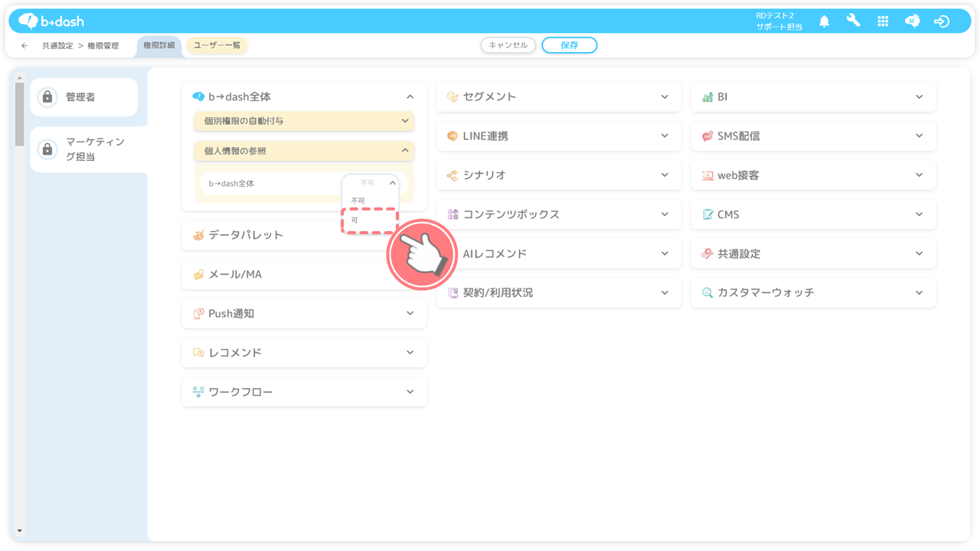Click the セグメント icon
The image size is (980, 551).
[452, 97]
